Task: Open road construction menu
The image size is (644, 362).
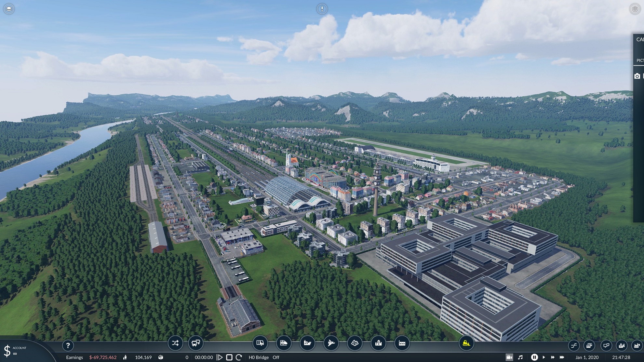Action: point(260,343)
